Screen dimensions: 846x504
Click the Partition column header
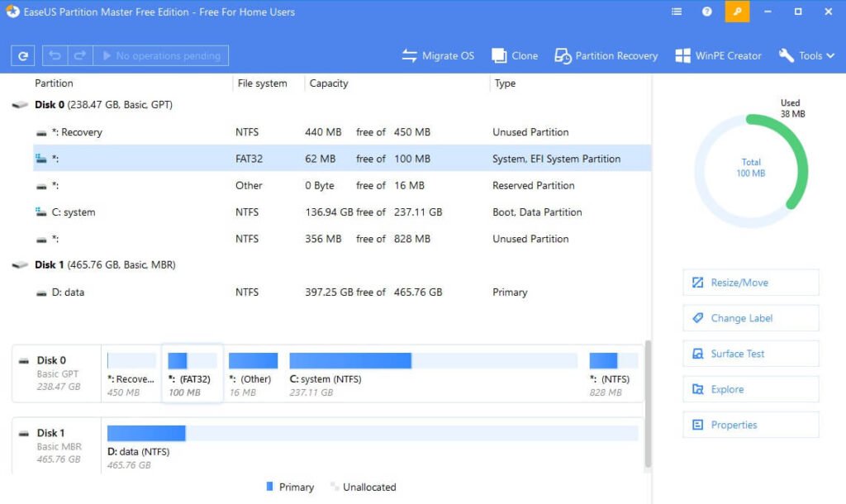pos(54,83)
